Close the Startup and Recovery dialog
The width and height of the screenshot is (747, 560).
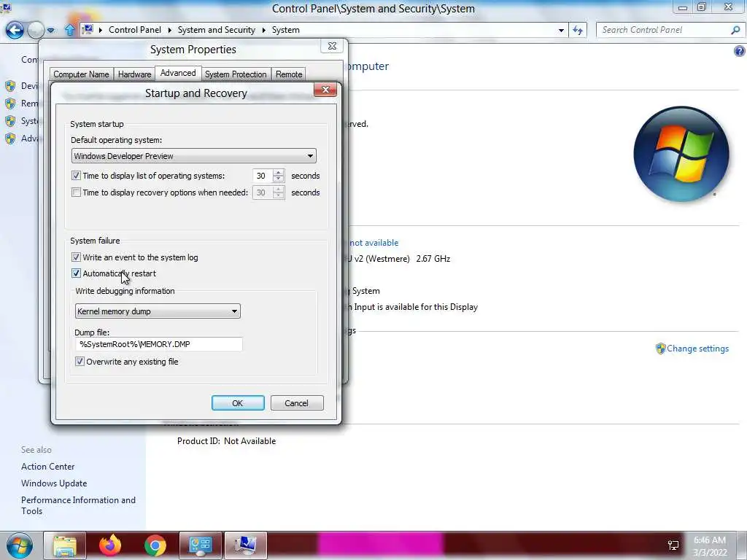pyautogui.click(x=325, y=90)
